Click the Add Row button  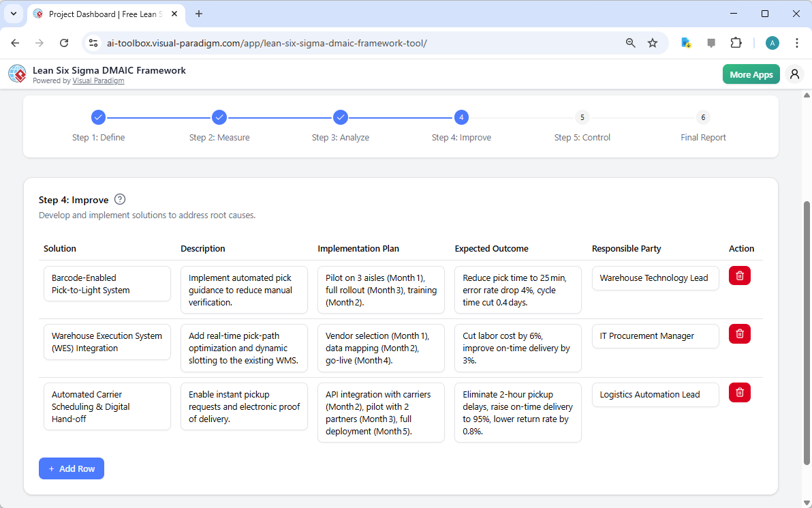pyautogui.click(x=72, y=468)
